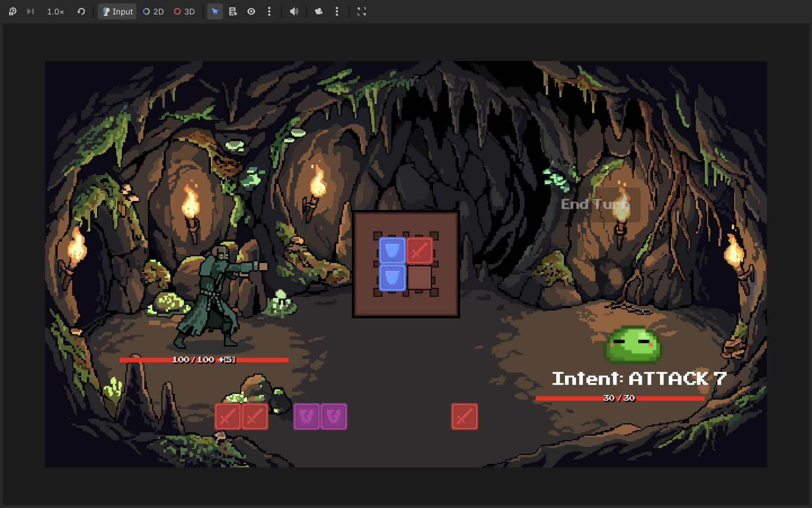Pick the first purple tile in the hand

(x=307, y=416)
